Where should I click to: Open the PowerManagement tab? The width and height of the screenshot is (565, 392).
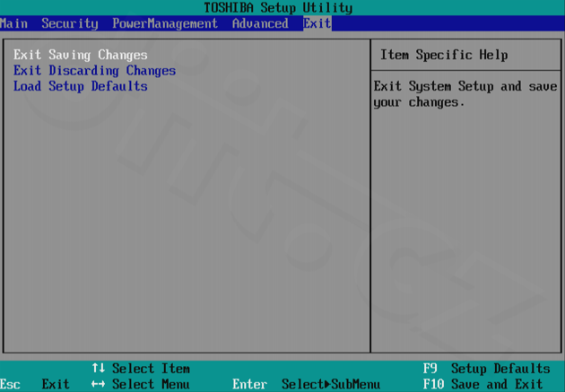click(x=165, y=23)
